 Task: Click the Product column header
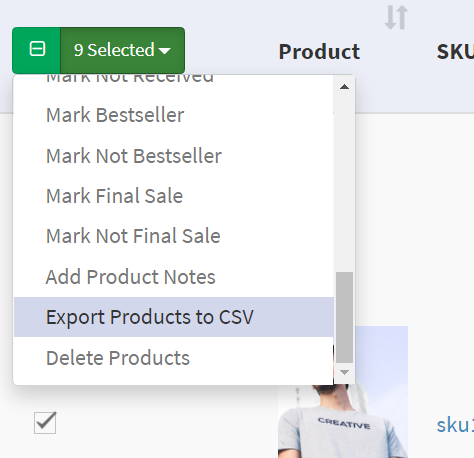(319, 52)
